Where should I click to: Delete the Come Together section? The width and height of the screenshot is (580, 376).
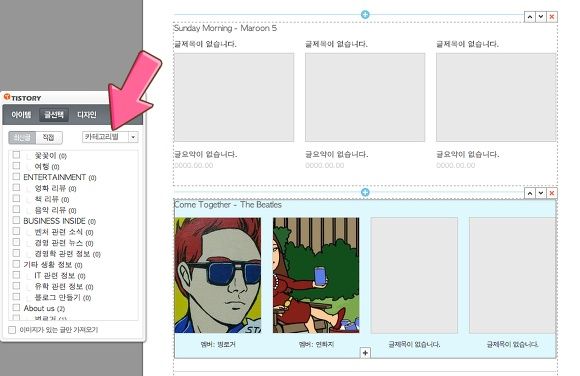coord(552,193)
